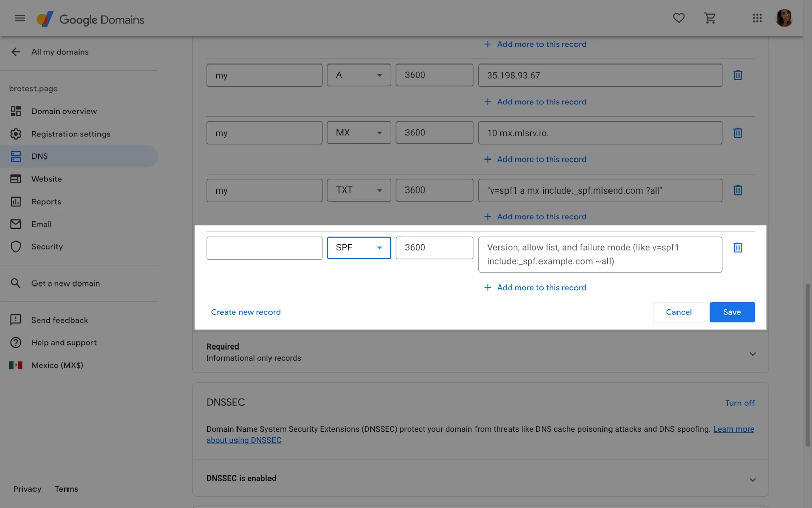
Task: Open the hamburger main menu
Action: [x=20, y=18]
